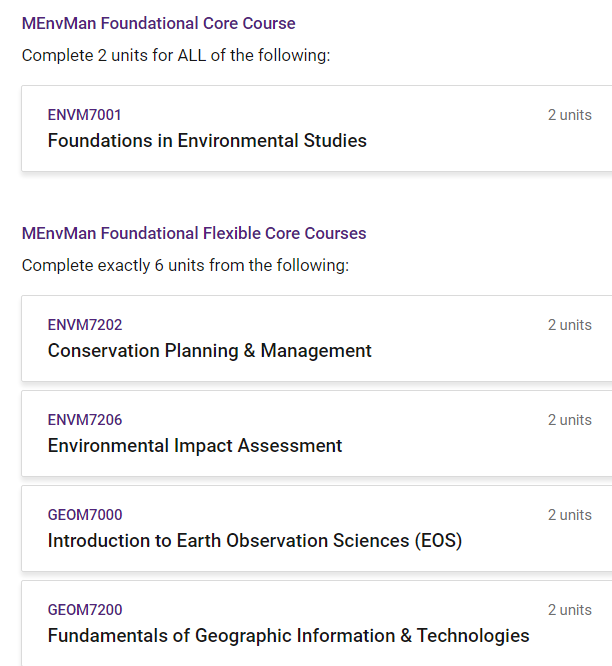The image size is (612, 666).
Task: Click MEnvMan Foundational Flexible Core Courses heading
Action: pyautogui.click(x=194, y=233)
